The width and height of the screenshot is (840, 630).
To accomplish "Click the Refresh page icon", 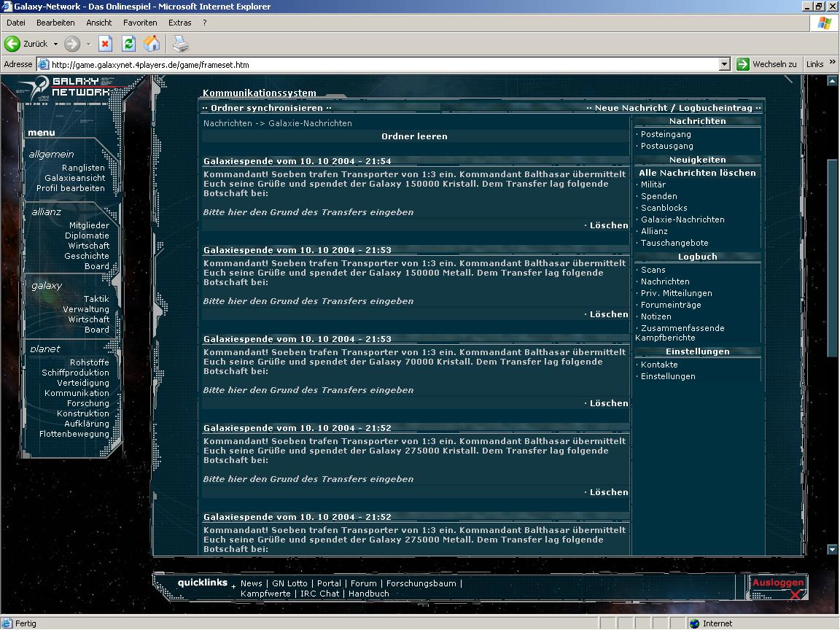I will coord(128,44).
